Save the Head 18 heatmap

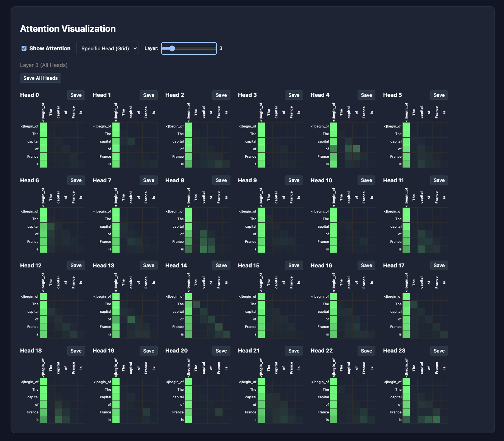[76, 351]
